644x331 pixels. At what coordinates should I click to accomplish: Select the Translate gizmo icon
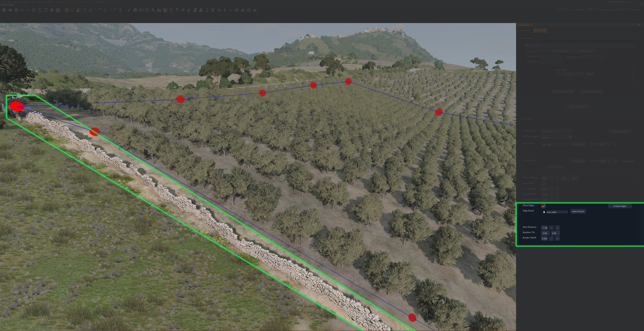tap(67, 10)
